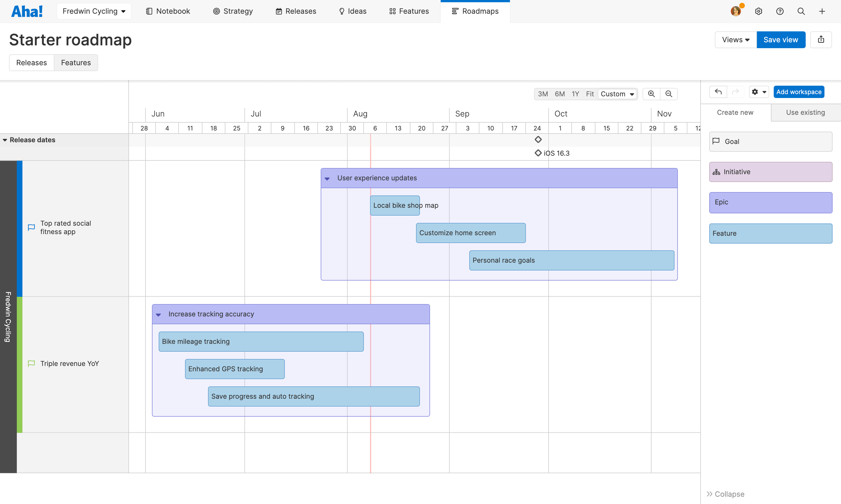841x504 pixels.
Task: Select the 1Y time range option
Action: [x=576, y=94]
